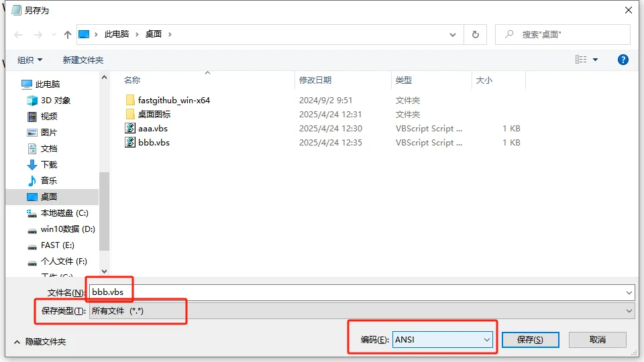Open win10数据 (D:) drive
Image resolution: width=644 pixels, height=362 pixels.
pos(68,229)
